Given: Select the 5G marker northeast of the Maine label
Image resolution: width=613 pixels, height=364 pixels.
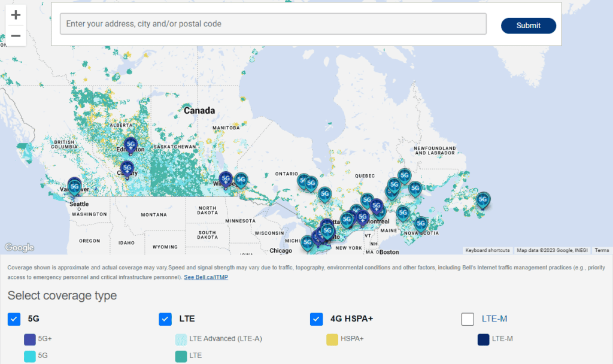Looking at the screenshot, I should pyautogui.click(x=403, y=214).
